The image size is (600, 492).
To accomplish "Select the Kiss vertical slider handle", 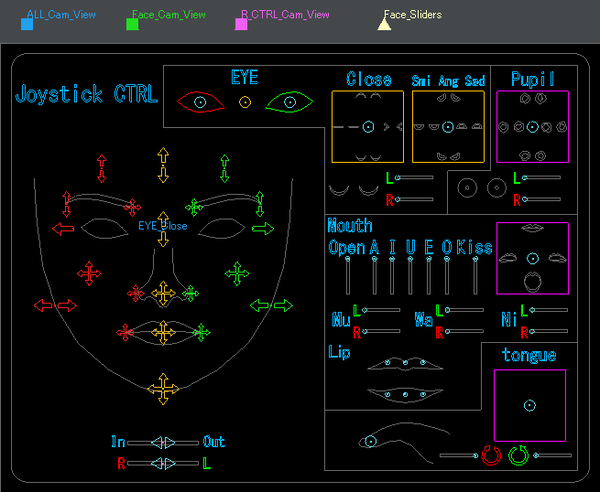I will 475,259.
